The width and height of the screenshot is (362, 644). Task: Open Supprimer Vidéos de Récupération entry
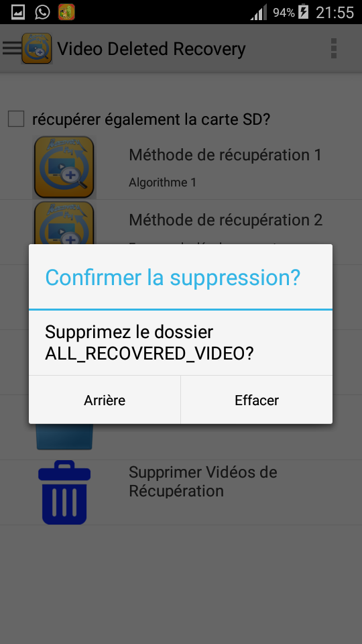pyautogui.click(x=181, y=492)
